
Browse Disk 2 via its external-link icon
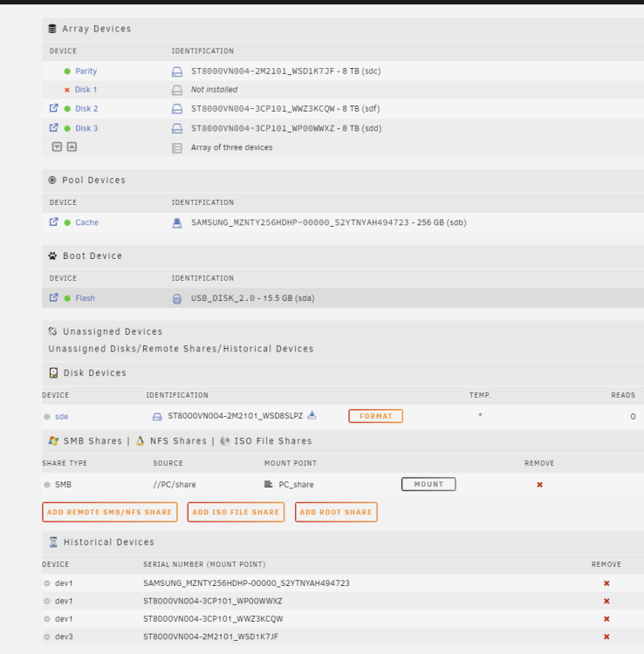coord(53,108)
